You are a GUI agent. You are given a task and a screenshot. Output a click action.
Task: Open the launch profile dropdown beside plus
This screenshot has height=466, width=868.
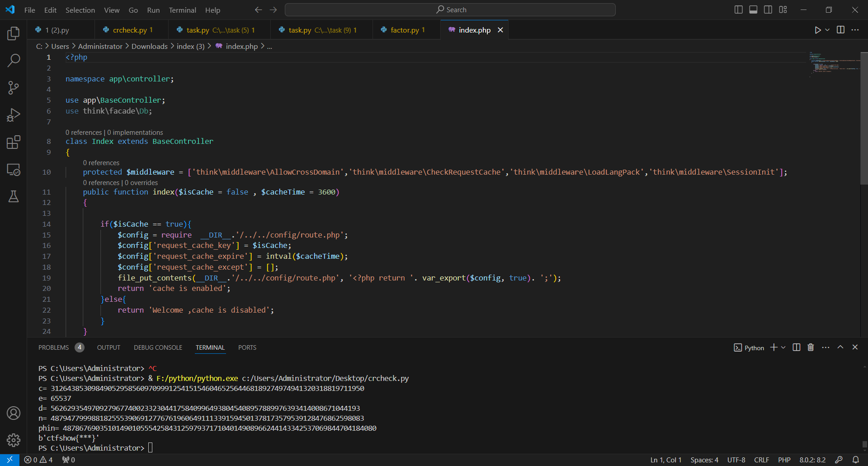783,347
